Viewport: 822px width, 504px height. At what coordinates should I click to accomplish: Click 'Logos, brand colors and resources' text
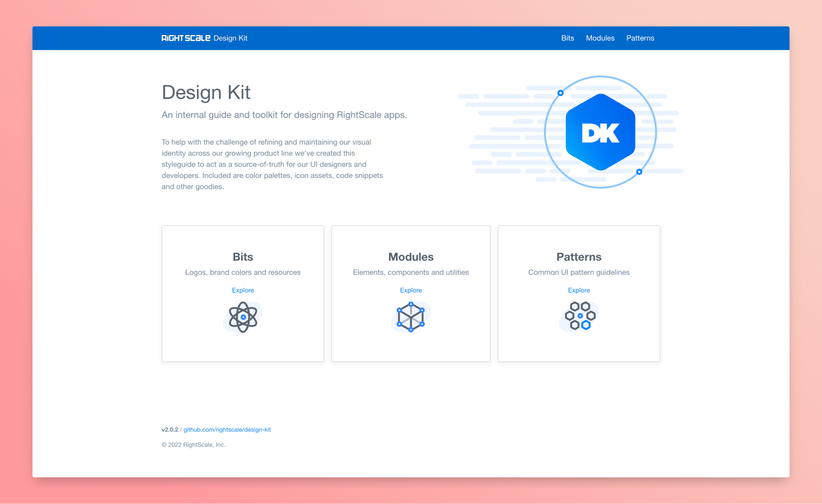pyautogui.click(x=243, y=272)
